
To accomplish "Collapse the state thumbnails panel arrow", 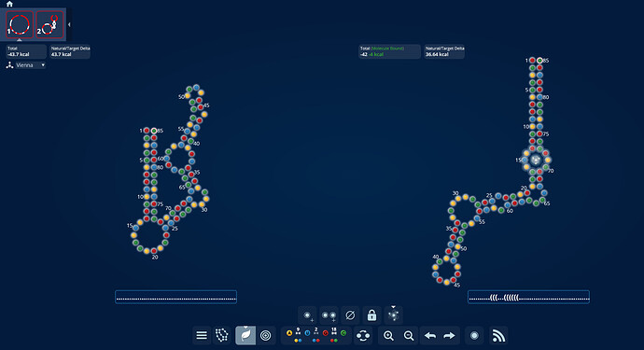I will point(69,24).
